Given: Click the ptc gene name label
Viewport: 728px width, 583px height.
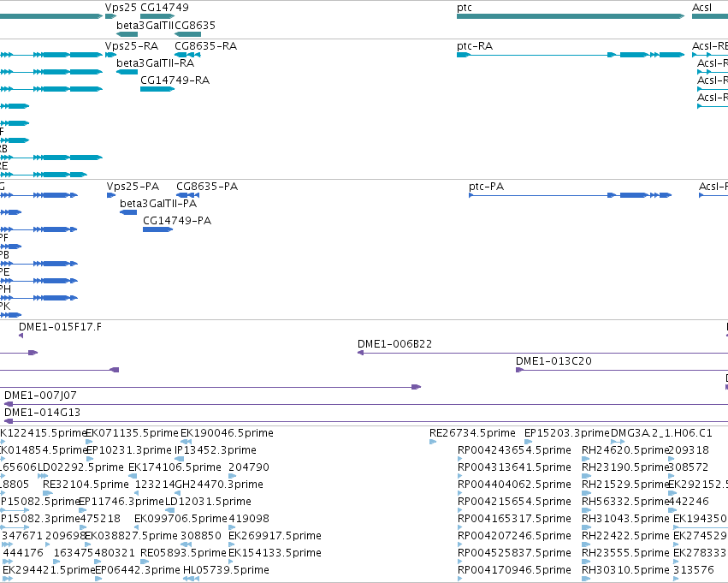Looking at the screenshot, I should 465,8.
